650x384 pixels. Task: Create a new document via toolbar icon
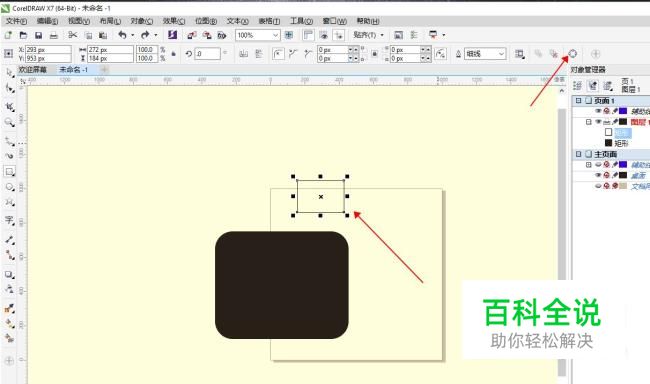8,35
